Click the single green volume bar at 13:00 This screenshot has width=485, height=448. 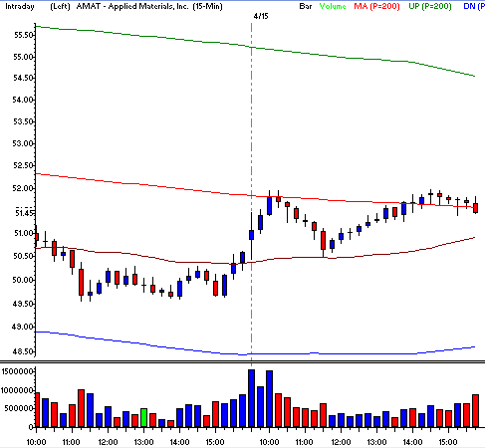pyautogui.click(x=143, y=417)
